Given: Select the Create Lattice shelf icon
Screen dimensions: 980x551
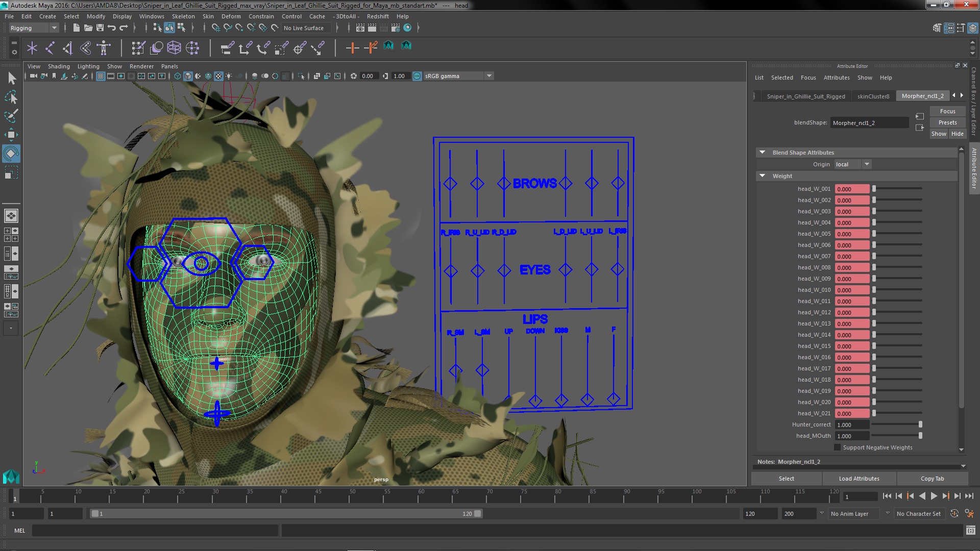Looking at the screenshot, I should pyautogui.click(x=174, y=48).
